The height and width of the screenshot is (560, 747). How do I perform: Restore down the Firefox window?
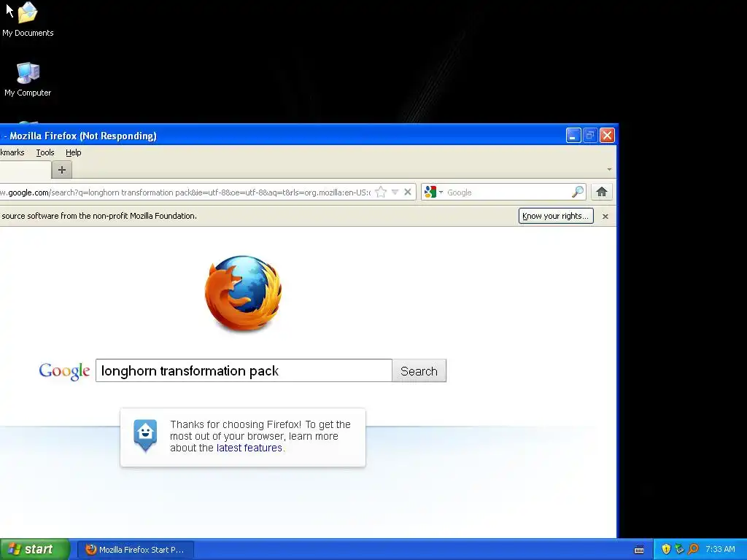(x=589, y=136)
